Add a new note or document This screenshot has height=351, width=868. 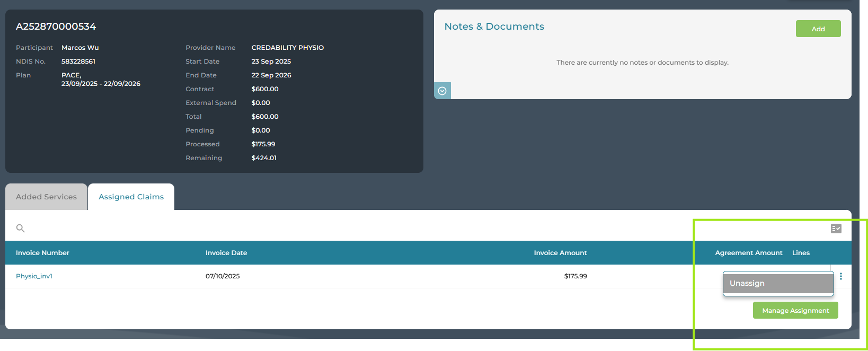point(818,29)
